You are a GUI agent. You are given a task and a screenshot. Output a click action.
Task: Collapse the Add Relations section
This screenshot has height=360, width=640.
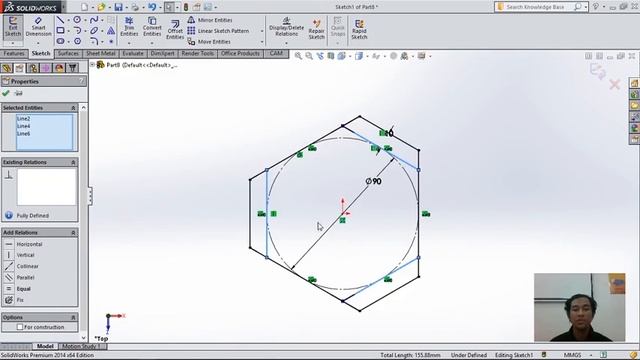pyautogui.click(x=73, y=233)
